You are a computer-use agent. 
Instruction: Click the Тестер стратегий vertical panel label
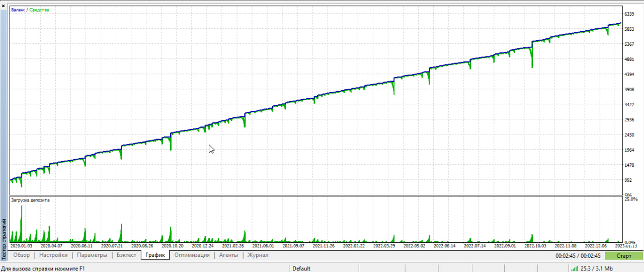point(4,239)
